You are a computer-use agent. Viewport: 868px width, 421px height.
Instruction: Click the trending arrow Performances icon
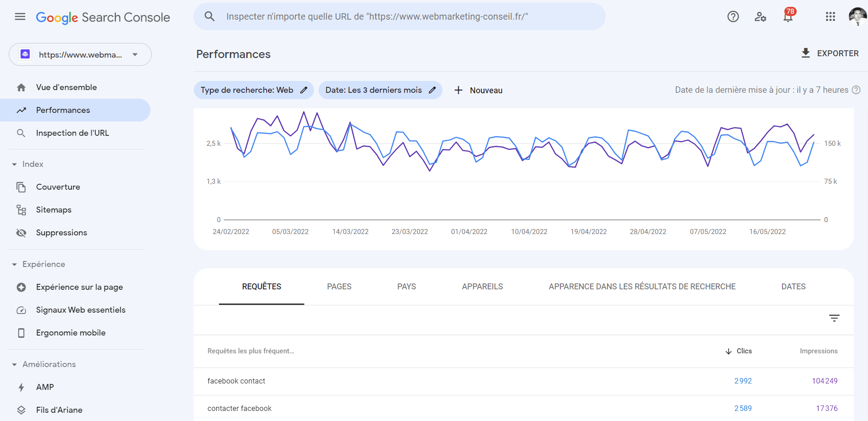pyautogui.click(x=21, y=110)
